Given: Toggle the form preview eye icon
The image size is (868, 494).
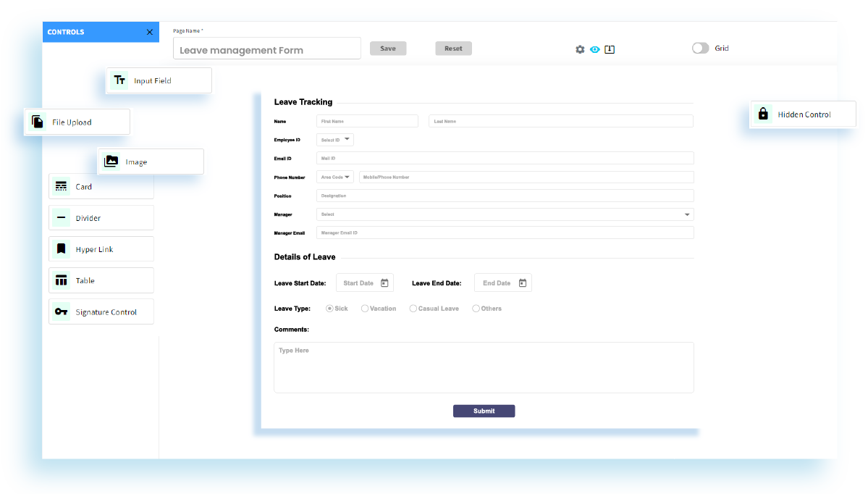Looking at the screenshot, I should point(594,49).
